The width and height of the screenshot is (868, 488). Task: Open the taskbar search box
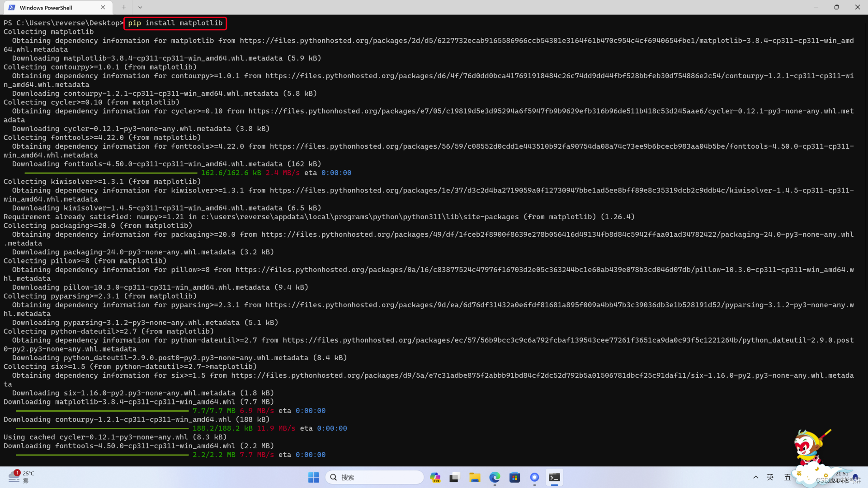[374, 477]
